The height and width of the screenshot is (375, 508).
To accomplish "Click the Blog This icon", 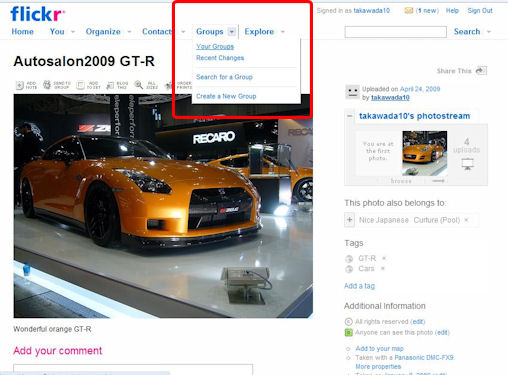I will click(x=110, y=85).
